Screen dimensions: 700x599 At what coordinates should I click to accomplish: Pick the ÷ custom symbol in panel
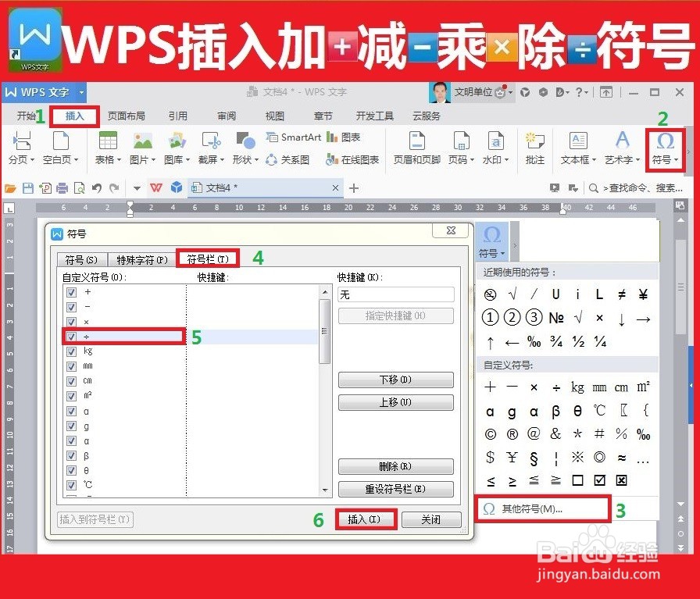click(x=556, y=388)
